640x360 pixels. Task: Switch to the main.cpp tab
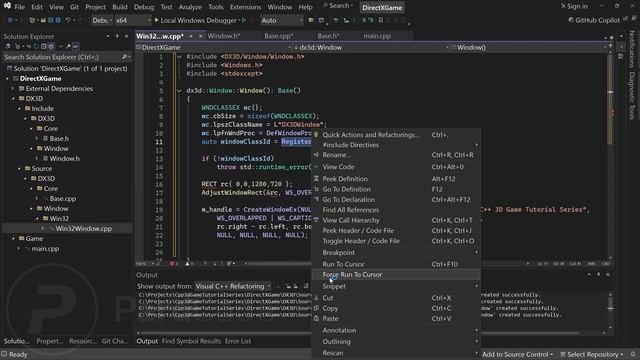coord(377,36)
